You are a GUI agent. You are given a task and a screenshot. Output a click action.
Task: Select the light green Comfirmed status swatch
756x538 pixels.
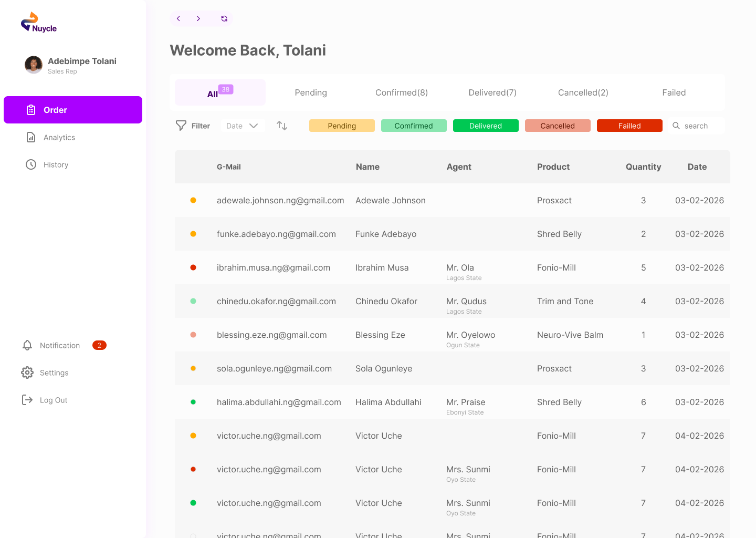[414, 126]
